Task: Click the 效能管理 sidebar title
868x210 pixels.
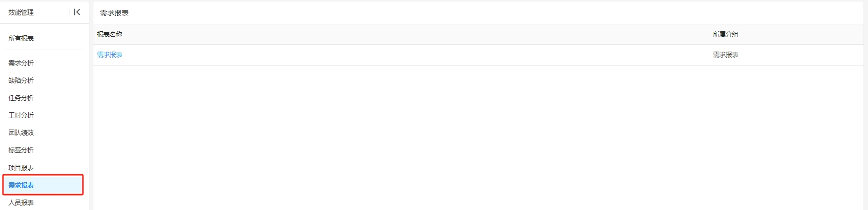Action: coord(21,12)
